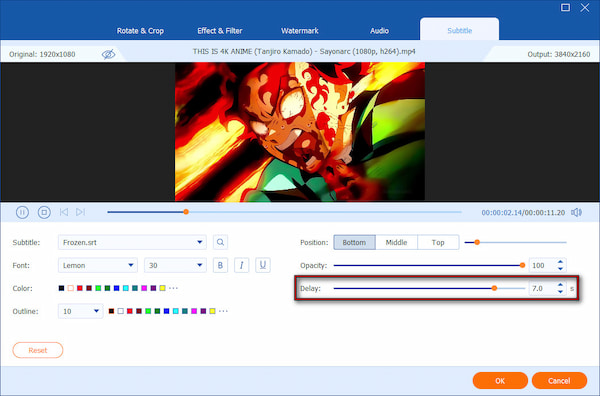Switch to Rotate & Crop tab
Viewport: 600px width, 396px height.
coord(140,31)
